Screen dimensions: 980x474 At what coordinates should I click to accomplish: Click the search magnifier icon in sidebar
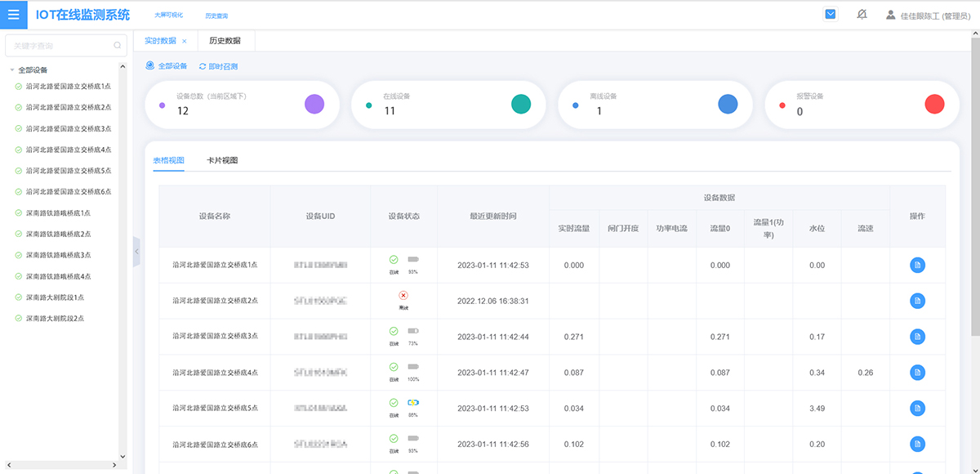tap(118, 46)
